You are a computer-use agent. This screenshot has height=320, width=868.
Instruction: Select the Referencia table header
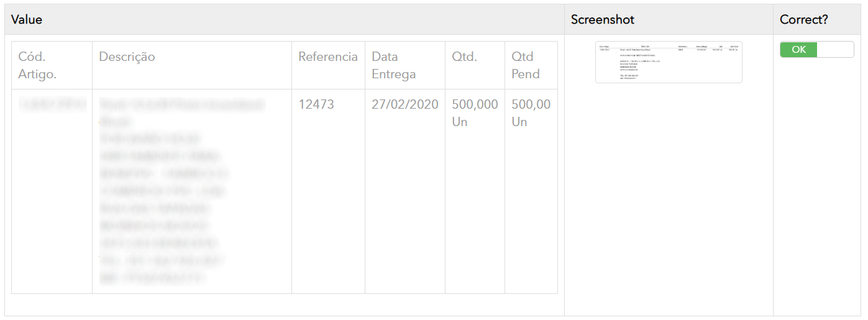click(328, 57)
